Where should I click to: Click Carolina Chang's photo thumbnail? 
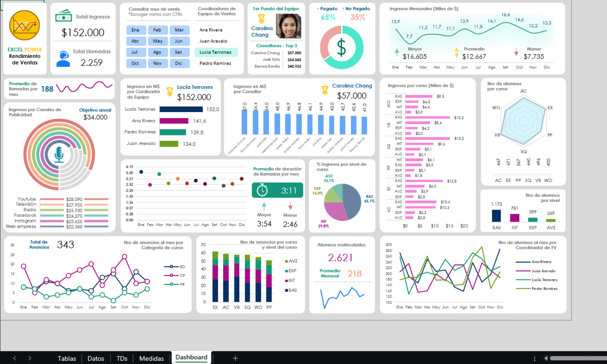(x=289, y=26)
